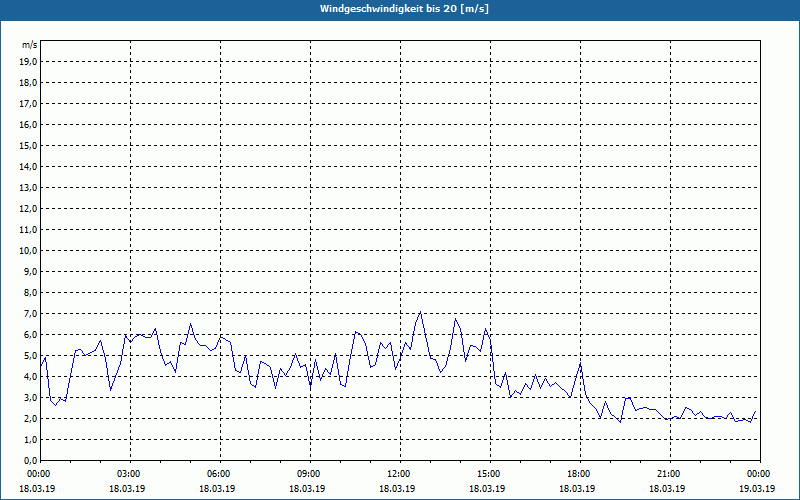This screenshot has width=800, height=500.
Task: Select the '19.03.19' date label
Action: tap(757, 489)
